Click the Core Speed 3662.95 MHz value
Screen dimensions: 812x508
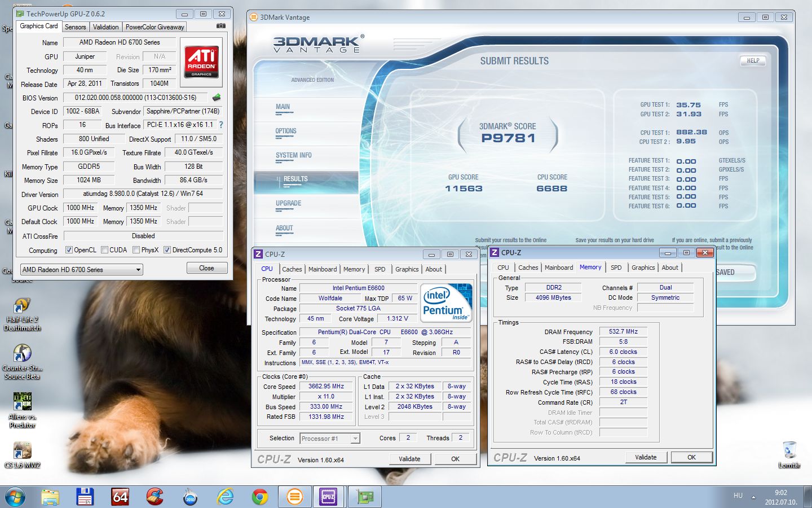pos(326,386)
